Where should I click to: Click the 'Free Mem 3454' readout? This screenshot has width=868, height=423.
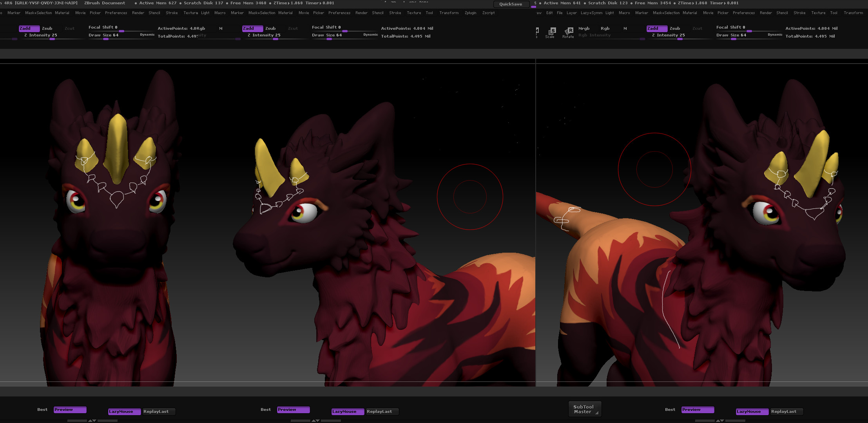point(652,3)
